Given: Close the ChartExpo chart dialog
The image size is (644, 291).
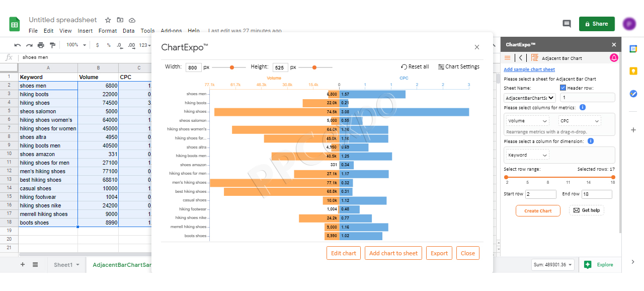Looking at the screenshot, I should [x=477, y=47].
